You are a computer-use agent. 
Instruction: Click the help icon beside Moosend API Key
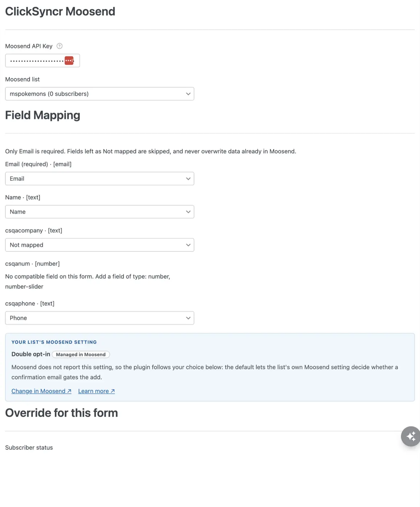click(x=60, y=46)
